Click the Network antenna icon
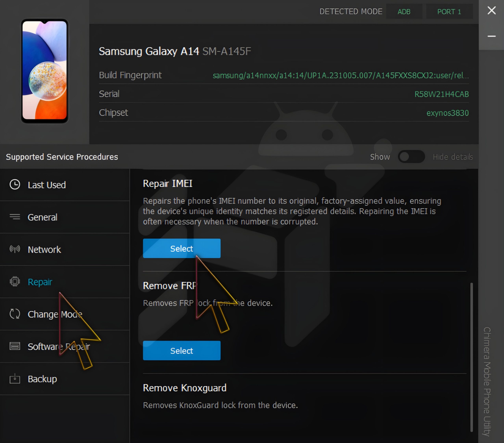Image resolution: width=504 pixels, height=443 pixels. [x=15, y=249]
